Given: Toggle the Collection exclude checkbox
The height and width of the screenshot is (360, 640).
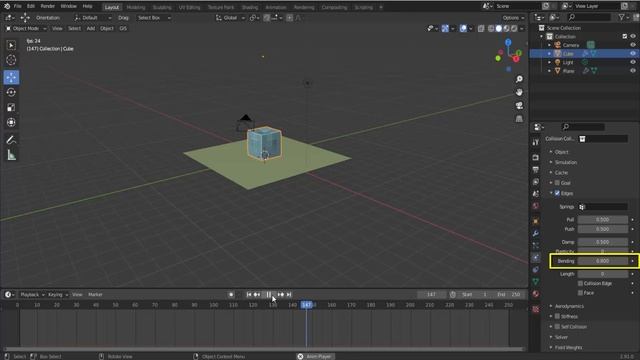Looking at the screenshot, I should coord(624,36).
